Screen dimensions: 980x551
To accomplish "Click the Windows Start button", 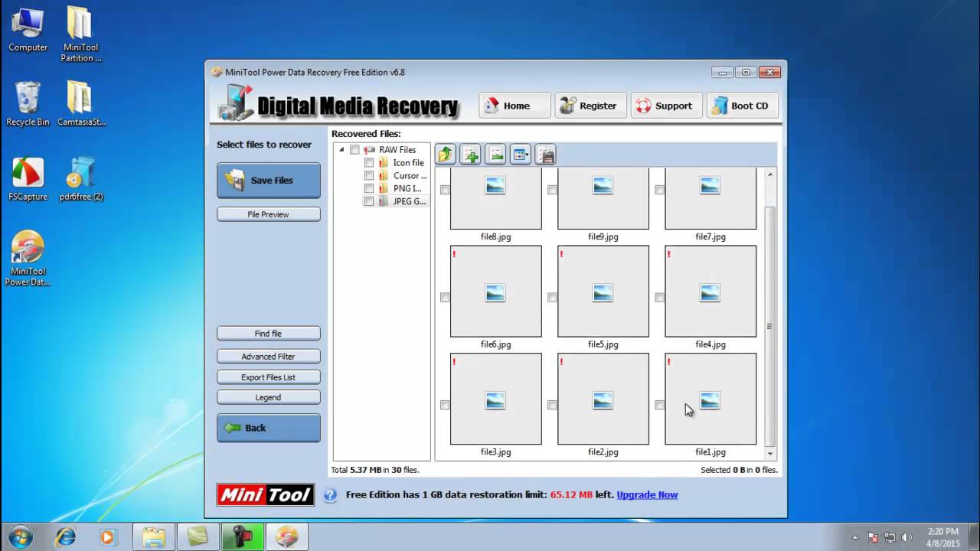I will point(20,536).
